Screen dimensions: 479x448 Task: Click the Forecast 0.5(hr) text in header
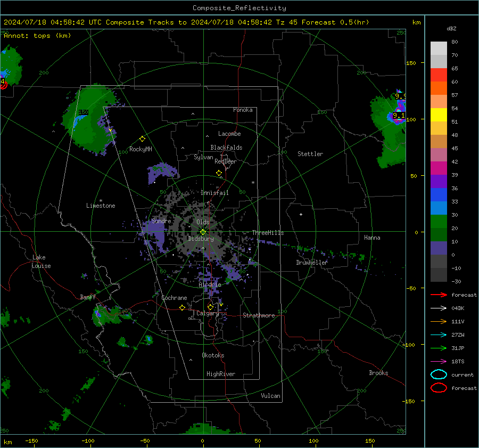point(335,22)
